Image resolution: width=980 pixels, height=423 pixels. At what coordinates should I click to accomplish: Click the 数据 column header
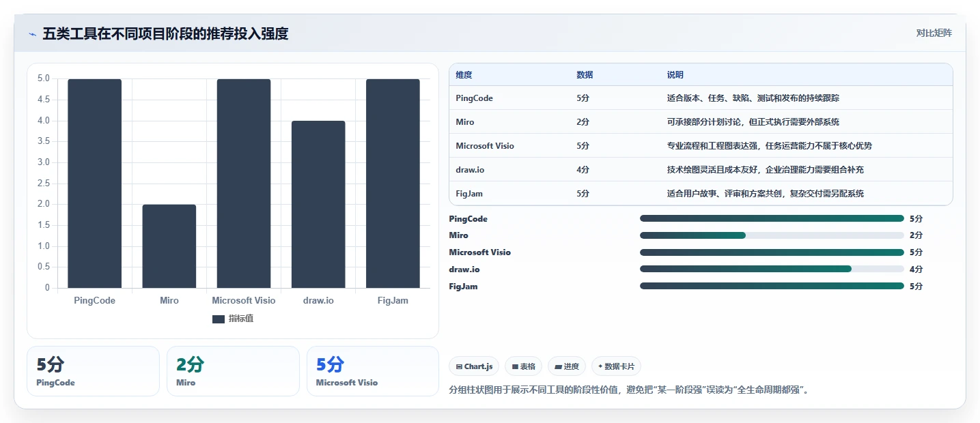(x=585, y=75)
